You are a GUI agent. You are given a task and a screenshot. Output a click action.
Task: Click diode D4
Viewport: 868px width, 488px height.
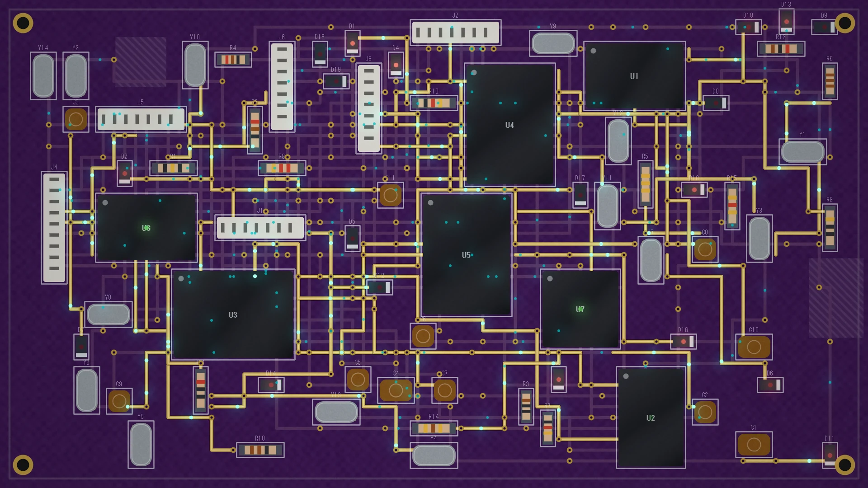click(x=396, y=65)
